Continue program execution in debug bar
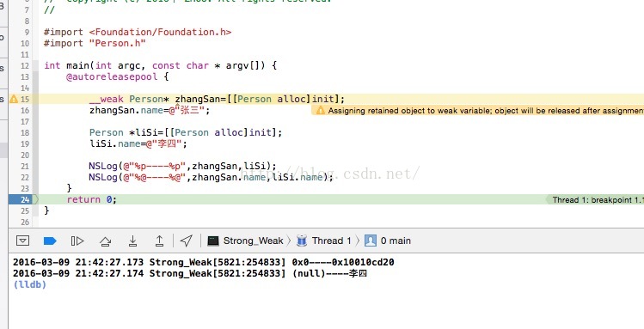Screen dimensions: 644x329 pyautogui.click(x=77, y=241)
